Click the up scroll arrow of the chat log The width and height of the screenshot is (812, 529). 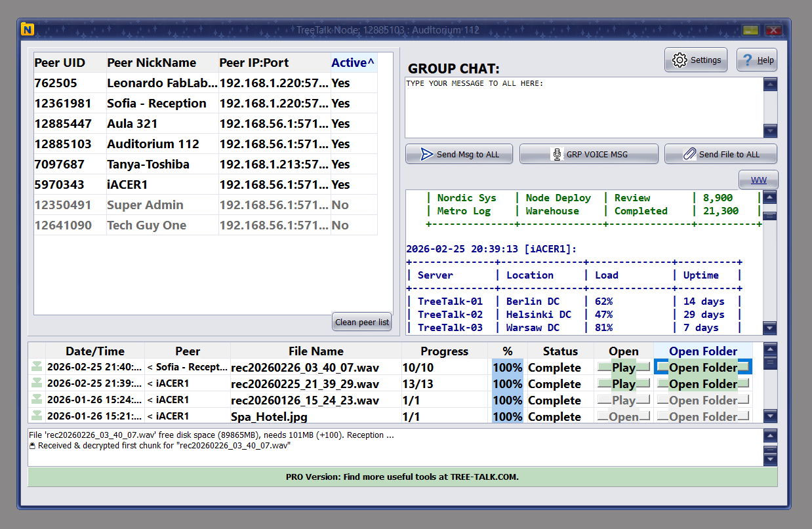click(770, 196)
